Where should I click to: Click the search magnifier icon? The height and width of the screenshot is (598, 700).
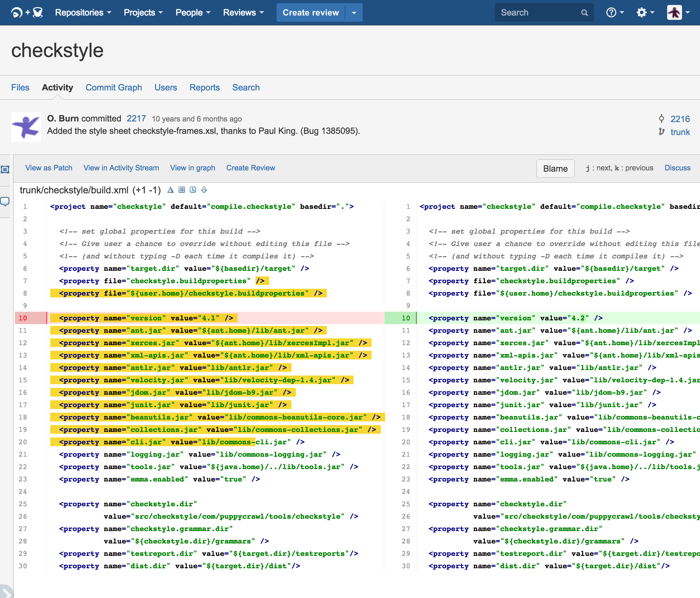[585, 12]
